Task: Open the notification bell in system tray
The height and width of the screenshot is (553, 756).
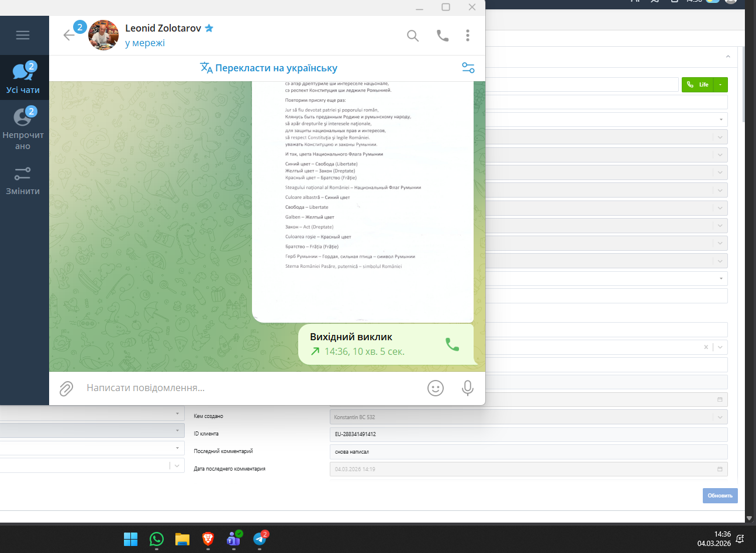Action: click(x=740, y=539)
